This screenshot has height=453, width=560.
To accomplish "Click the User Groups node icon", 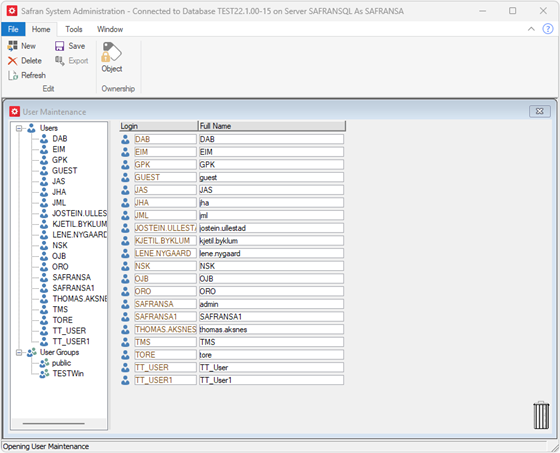I will [x=32, y=352].
